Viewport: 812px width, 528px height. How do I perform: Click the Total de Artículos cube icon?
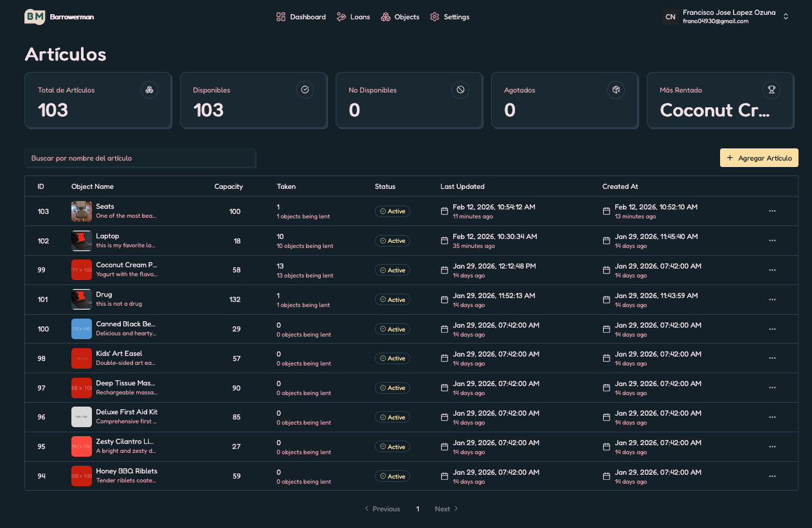(149, 90)
